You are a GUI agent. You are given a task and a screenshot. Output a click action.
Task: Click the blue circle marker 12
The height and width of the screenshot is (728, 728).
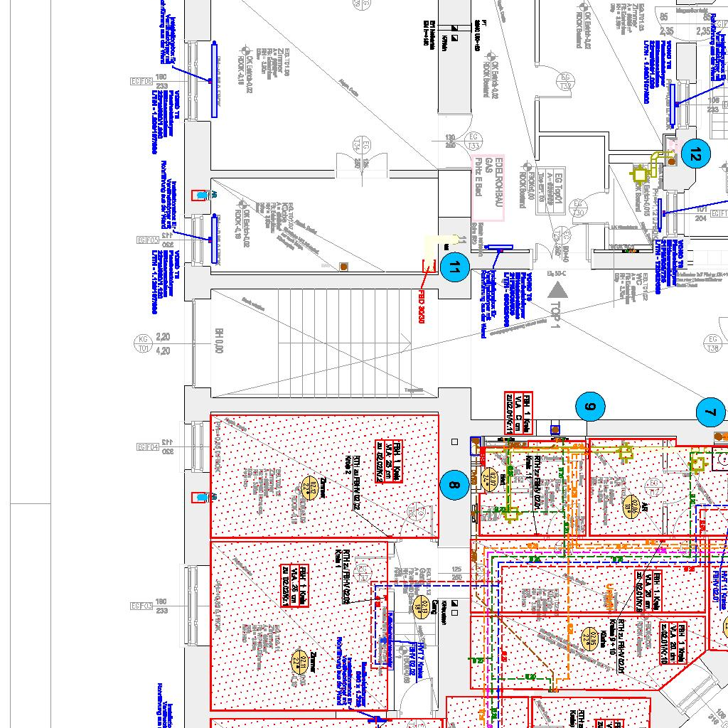point(695,154)
